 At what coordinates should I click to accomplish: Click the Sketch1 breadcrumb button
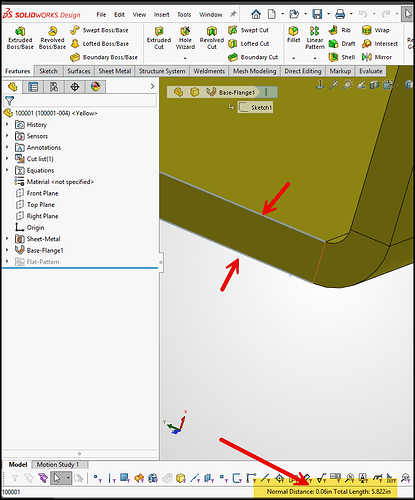(x=256, y=107)
